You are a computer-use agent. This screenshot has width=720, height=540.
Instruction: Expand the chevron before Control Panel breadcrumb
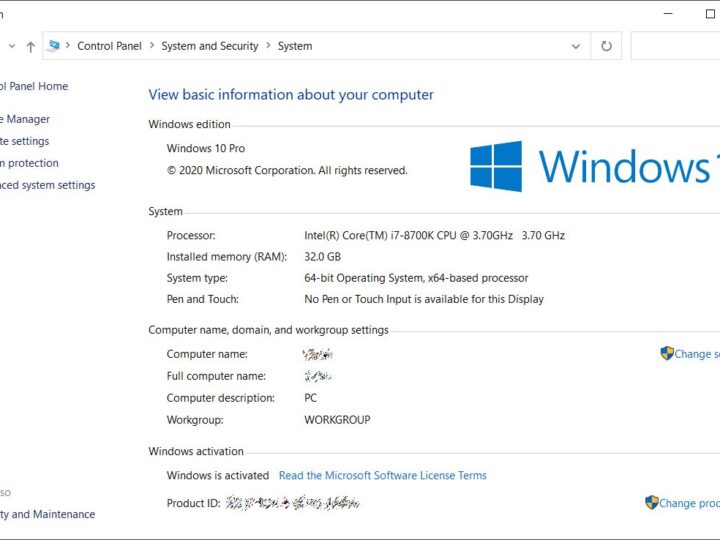click(68, 46)
